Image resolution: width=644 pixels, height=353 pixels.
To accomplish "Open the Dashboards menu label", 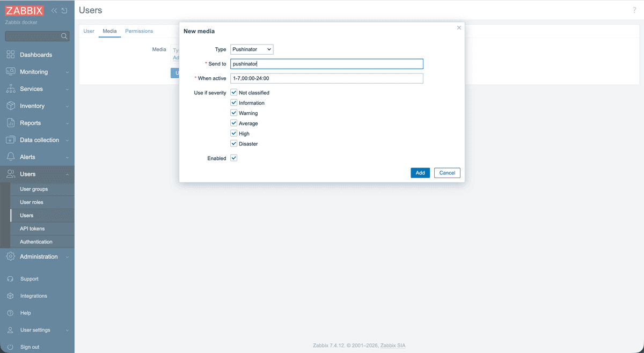I will click(x=36, y=55).
